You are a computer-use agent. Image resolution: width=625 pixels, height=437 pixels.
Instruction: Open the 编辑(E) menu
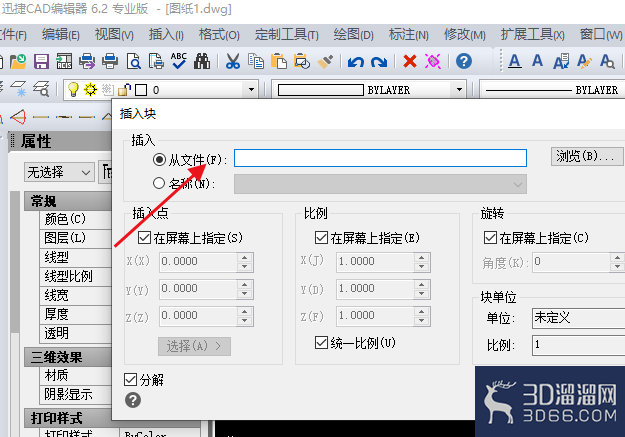61,35
